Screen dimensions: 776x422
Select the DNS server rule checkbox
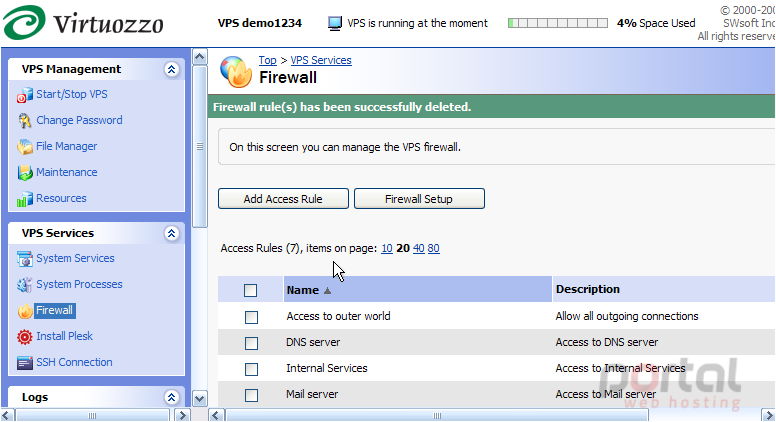pyautogui.click(x=251, y=343)
